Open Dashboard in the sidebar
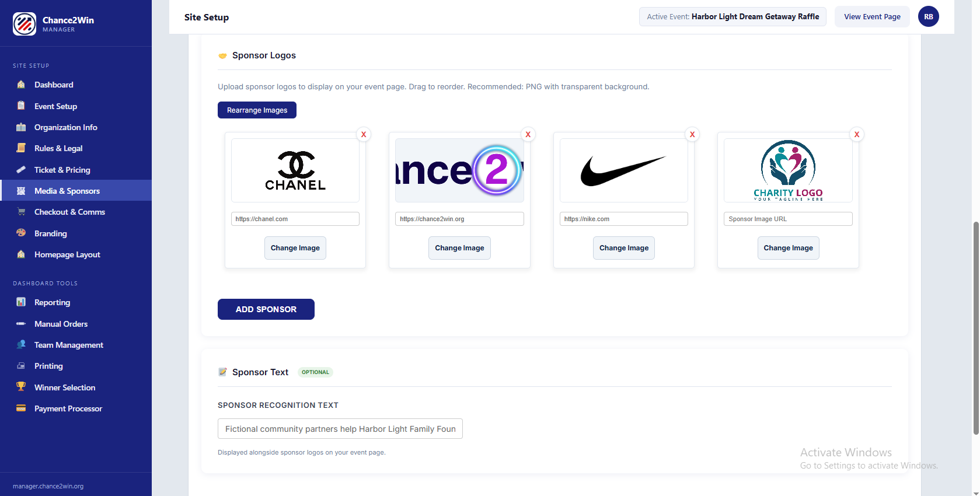 click(x=76, y=85)
